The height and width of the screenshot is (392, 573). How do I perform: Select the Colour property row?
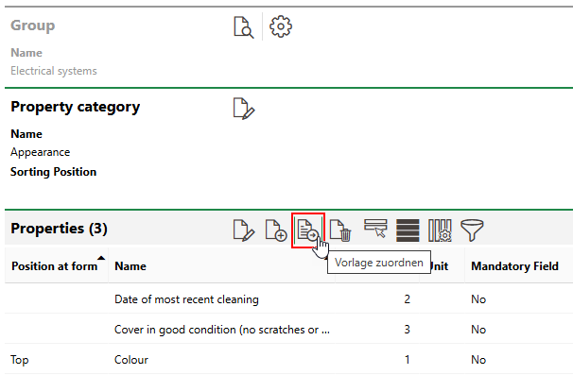tap(131, 360)
